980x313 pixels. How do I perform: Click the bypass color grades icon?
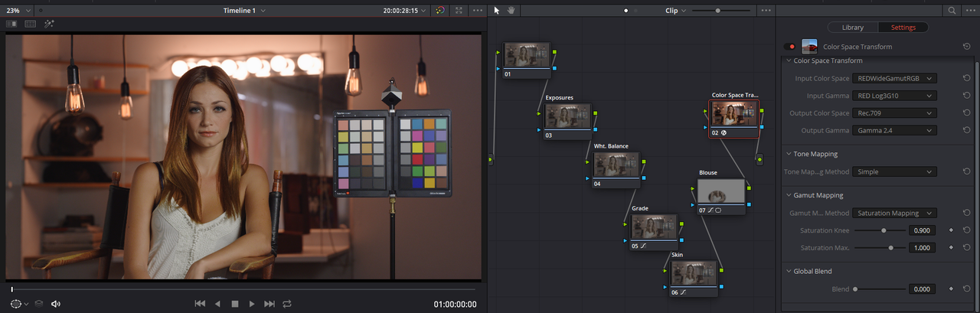[x=439, y=11]
